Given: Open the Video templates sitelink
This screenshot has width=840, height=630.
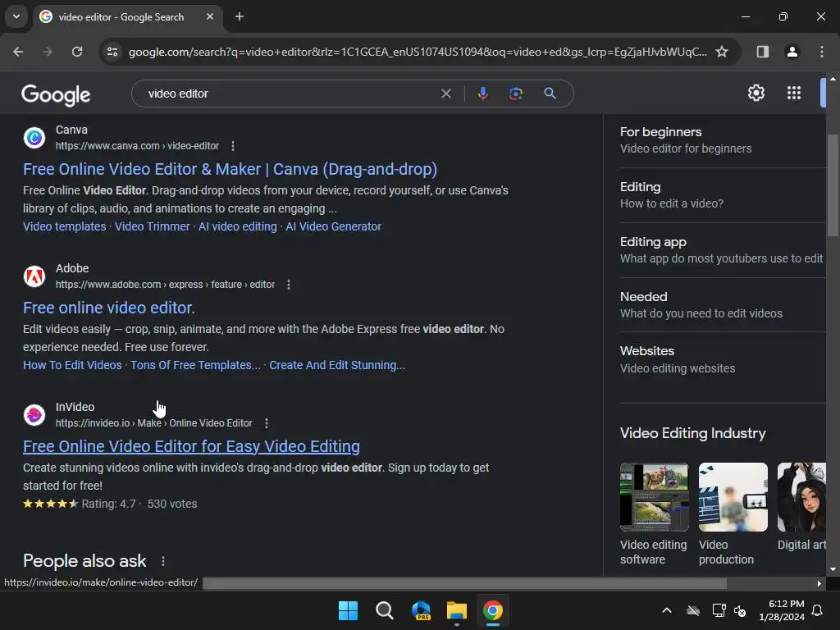Looking at the screenshot, I should coord(64,226).
